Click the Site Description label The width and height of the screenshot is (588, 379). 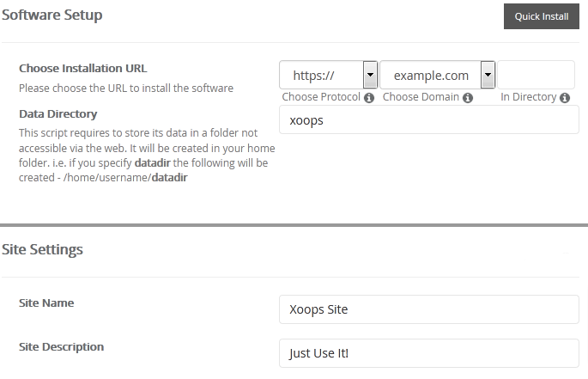(x=61, y=347)
